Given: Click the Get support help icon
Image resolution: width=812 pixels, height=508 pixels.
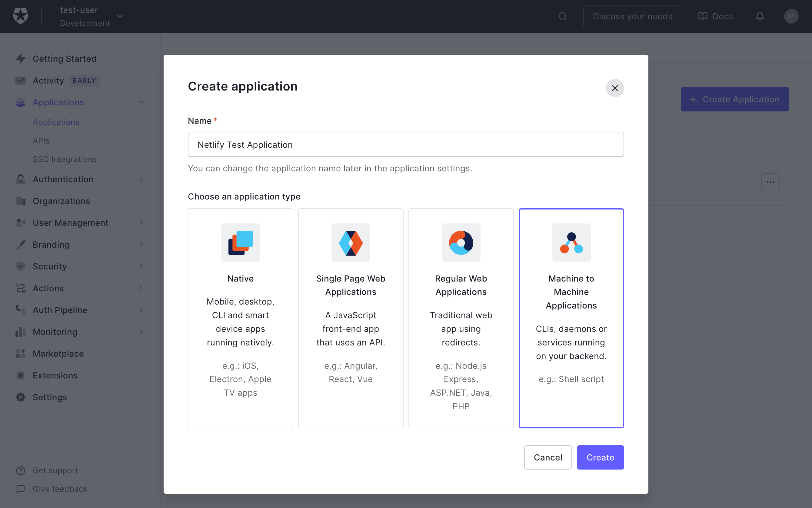Looking at the screenshot, I should pyautogui.click(x=21, y=470).
